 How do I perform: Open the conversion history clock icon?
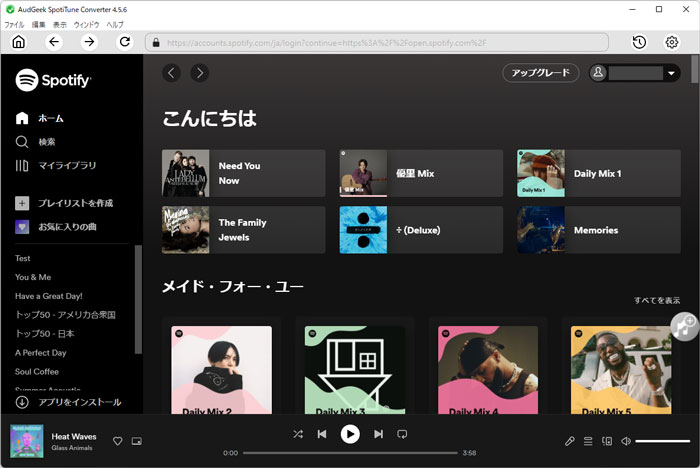(639, 42)
